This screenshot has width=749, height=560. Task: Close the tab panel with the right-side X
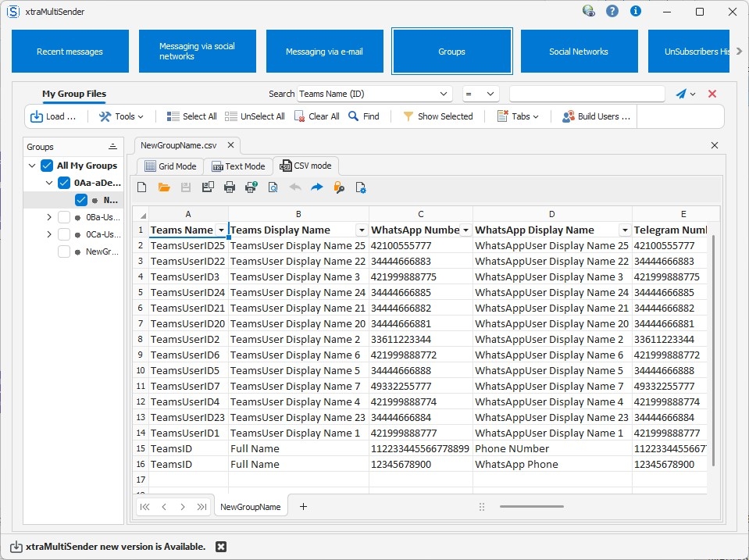[x=715, y=145]
